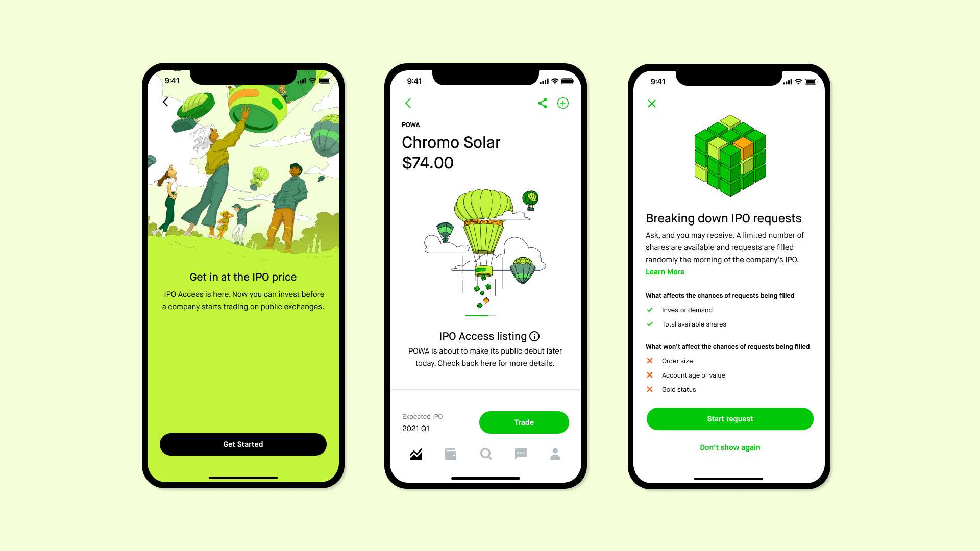980x551 pixels.
Task: Tap the Start request button on IPO screen
Action: pyautogui.click(x=729, y=418)
